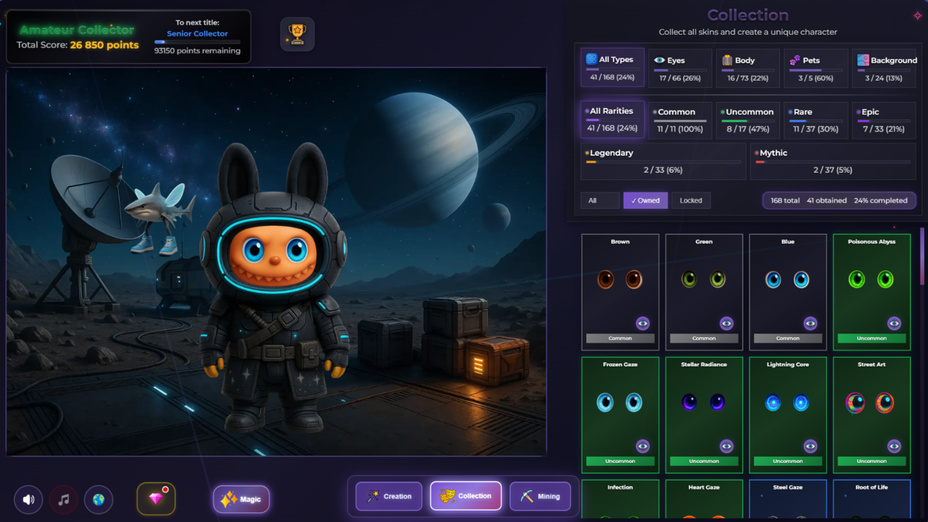Filter by Legendary rarity
The height and width of the screenshot is (522, 928).
coord(662,161)
